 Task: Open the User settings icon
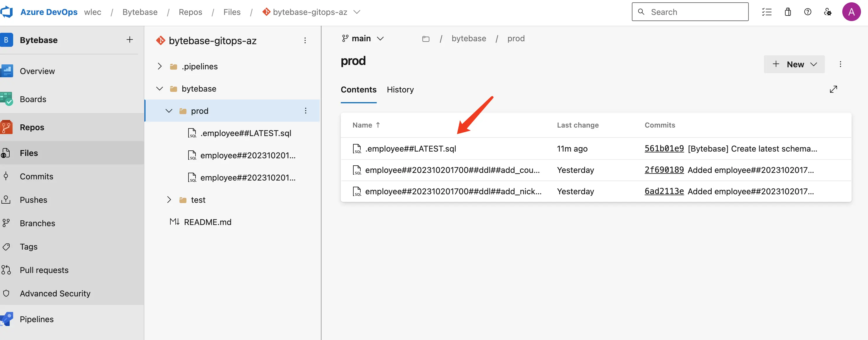point(828,12)
